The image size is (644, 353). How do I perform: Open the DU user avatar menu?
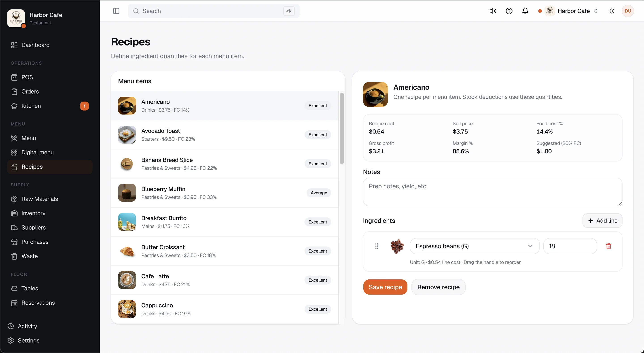[628, 11]
